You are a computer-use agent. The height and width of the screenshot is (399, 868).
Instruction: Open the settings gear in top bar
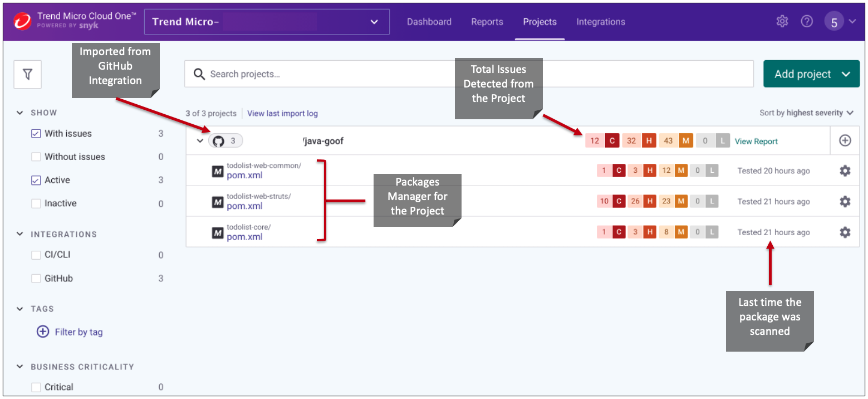click(x=782, y=22)
